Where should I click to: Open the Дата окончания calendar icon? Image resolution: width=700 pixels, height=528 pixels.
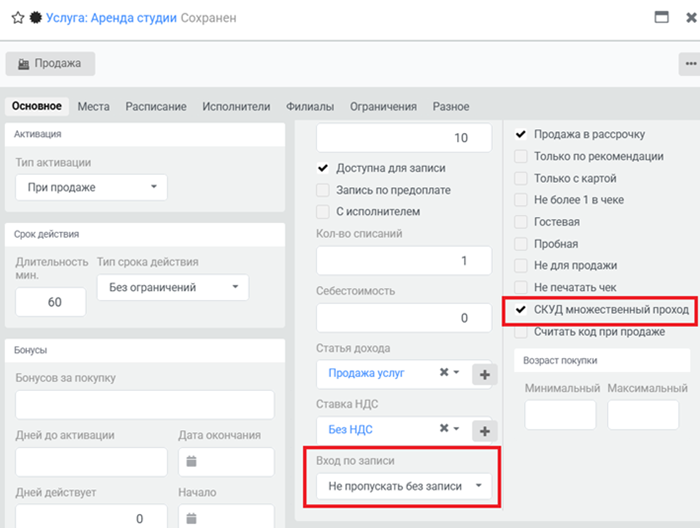point(192,461)
